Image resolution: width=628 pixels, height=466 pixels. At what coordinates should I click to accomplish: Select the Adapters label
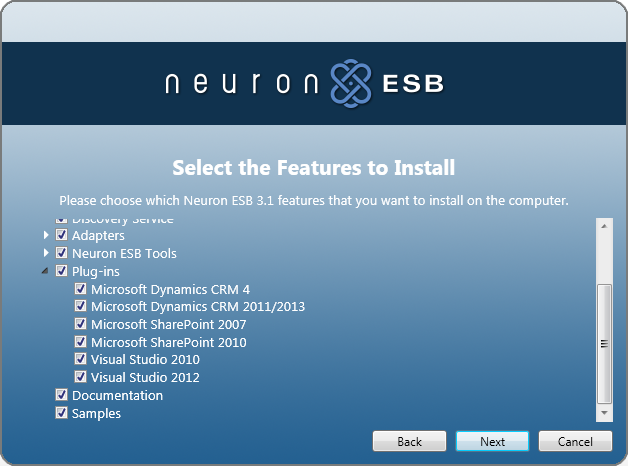(98, 235)
